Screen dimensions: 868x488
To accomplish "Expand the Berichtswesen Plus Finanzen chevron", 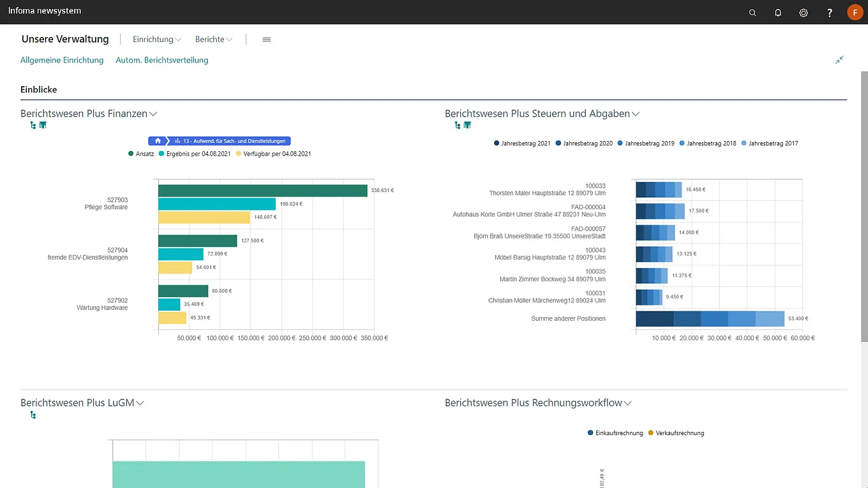I will coord(153,114).
